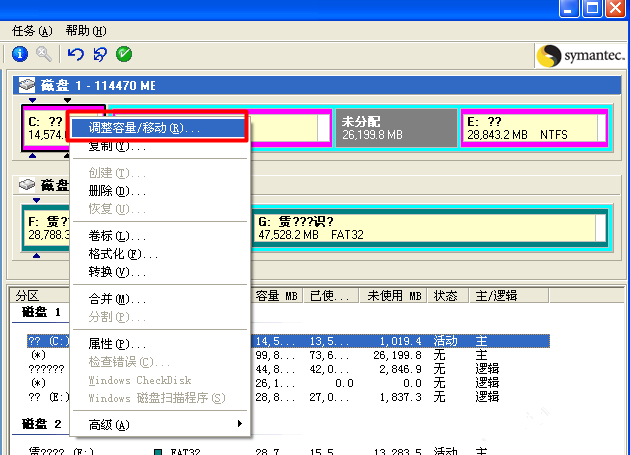Open 属性 from the context menu
Viewport: 630px width, 455px height.
point(117,344)
